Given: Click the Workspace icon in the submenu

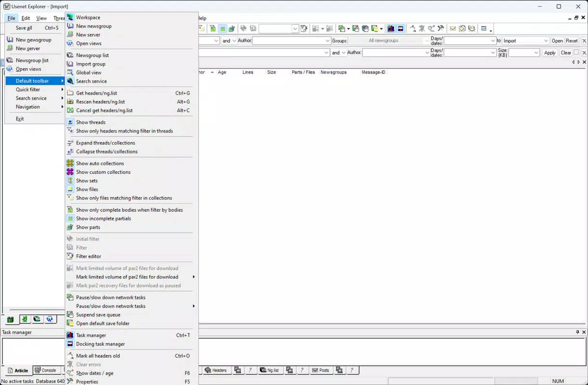Looking at the screenshot, I should coord(70,17).
